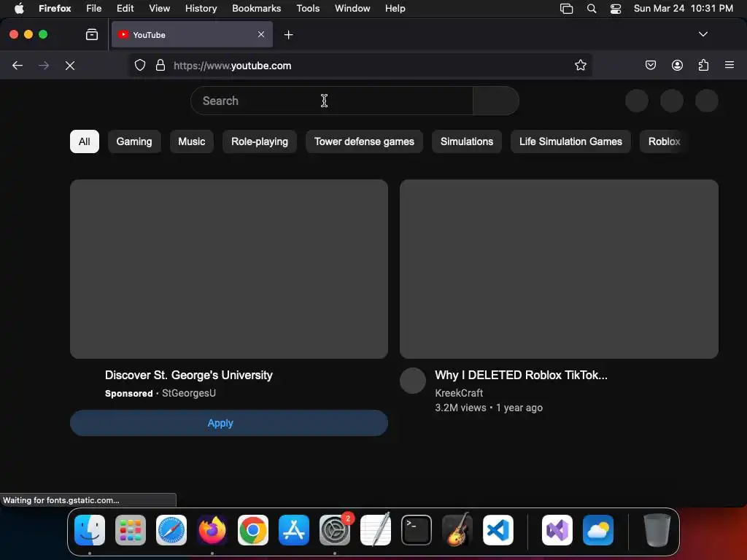747x560 pixels.
Task: Open the tracking protection shield icon
Action: [x=139, y=65]
